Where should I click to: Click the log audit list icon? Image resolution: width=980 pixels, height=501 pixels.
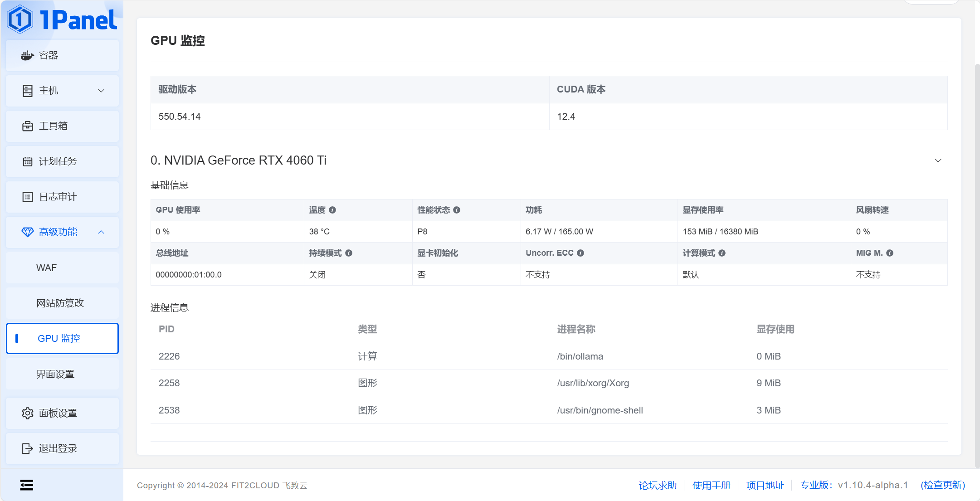pos(27,197)
